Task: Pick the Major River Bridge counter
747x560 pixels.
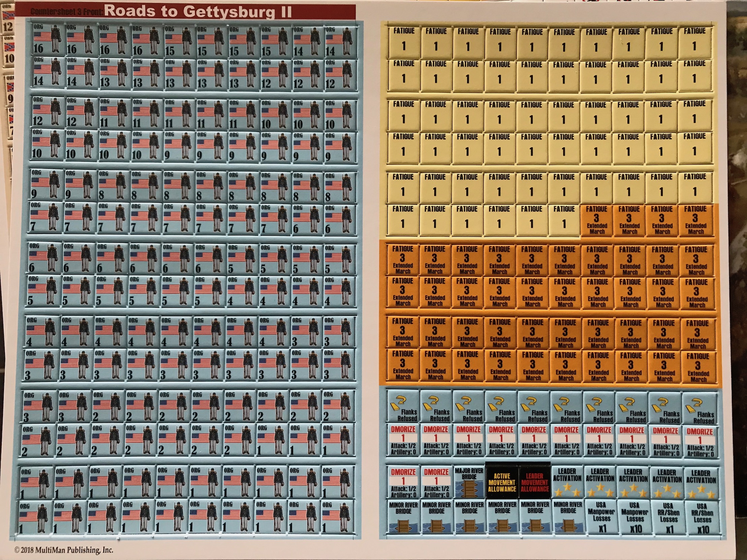Action: coord(469,482)
